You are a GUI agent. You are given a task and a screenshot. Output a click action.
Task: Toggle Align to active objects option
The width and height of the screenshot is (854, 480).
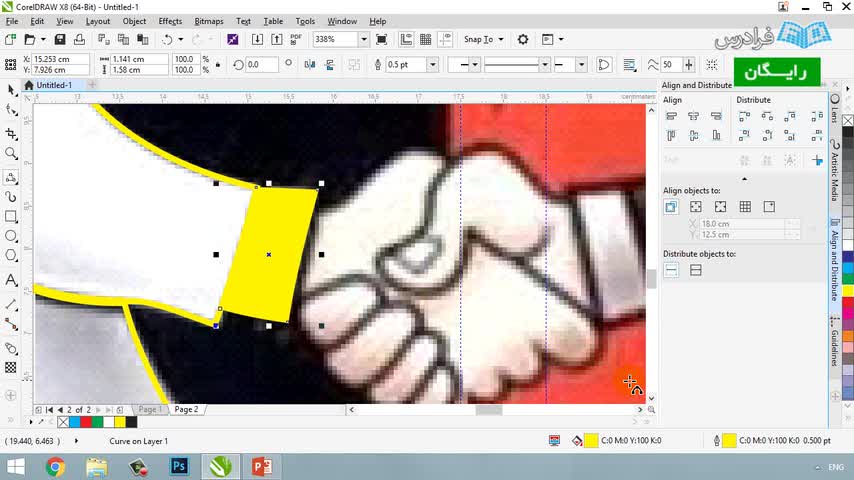(x=671, y=207)
